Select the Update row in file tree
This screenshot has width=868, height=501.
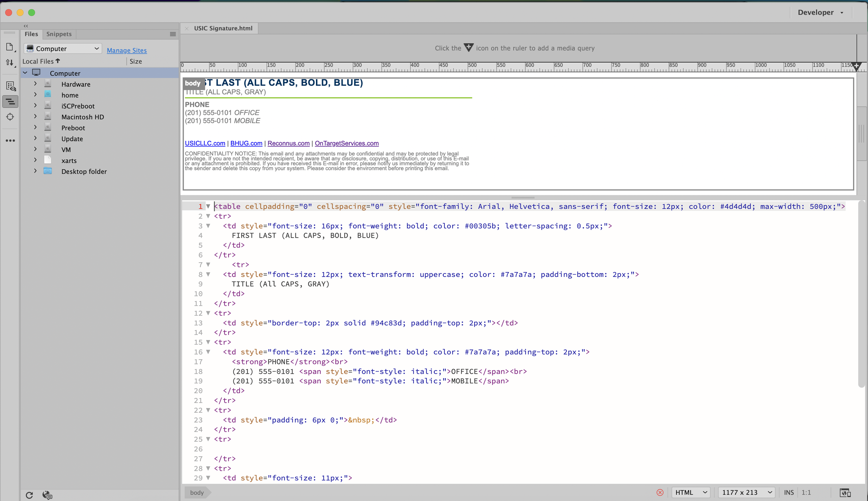point(100,138)
